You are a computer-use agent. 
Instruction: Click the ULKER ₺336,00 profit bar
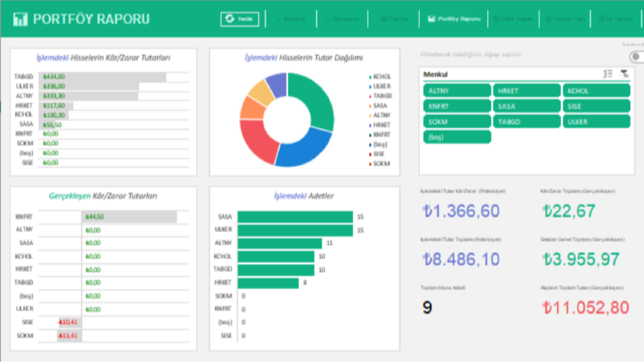point(89,86)
